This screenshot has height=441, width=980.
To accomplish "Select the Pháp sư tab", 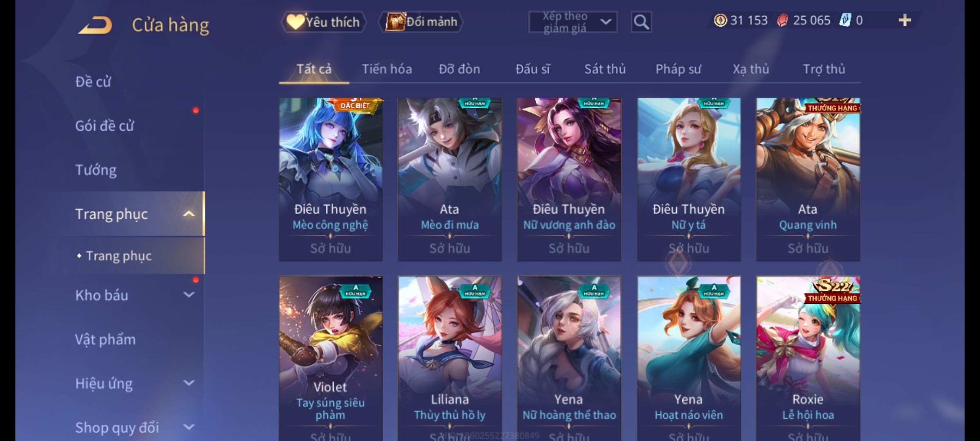I will click(678, 69).
